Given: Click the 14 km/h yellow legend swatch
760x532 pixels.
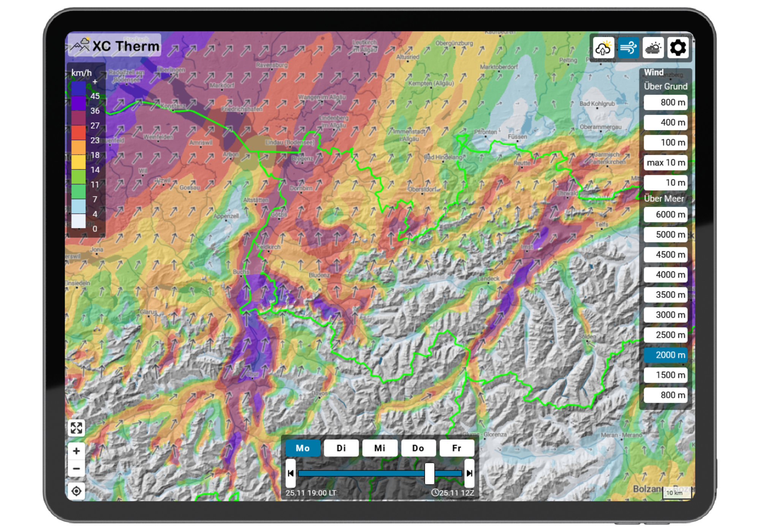Looking at the screenshot, I should [79, 162].
